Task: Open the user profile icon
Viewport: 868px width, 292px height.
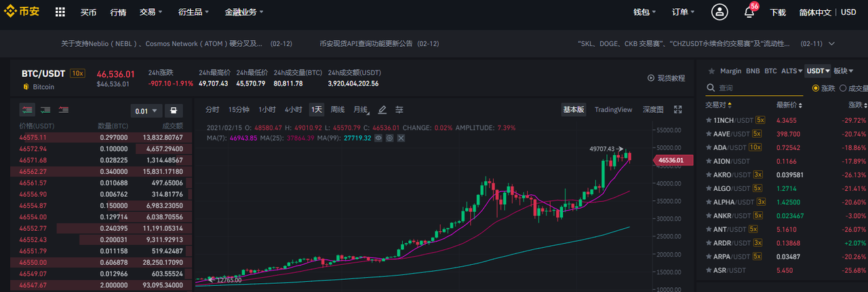Action: click(x=719, y=12)
